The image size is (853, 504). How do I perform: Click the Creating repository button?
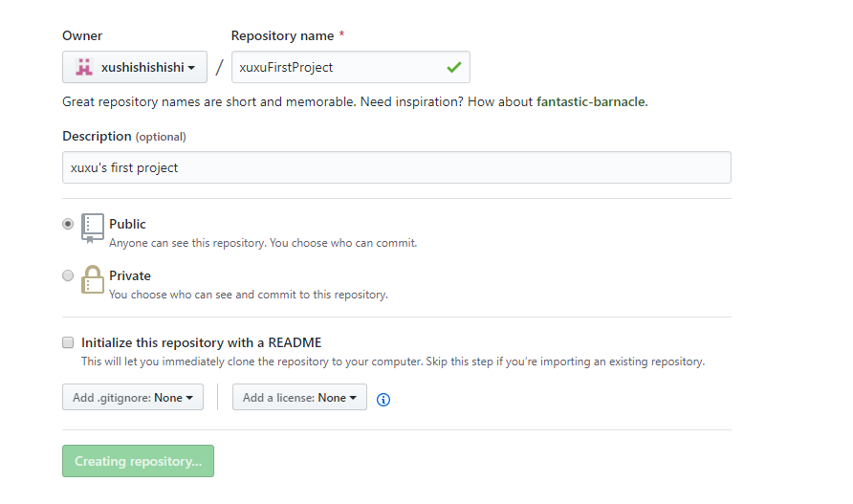click(138, 461)
